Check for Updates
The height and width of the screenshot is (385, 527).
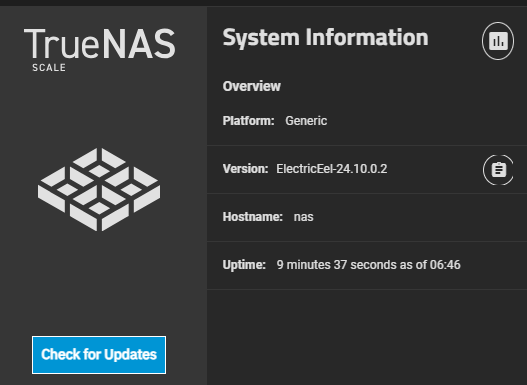tap(99, 355)
